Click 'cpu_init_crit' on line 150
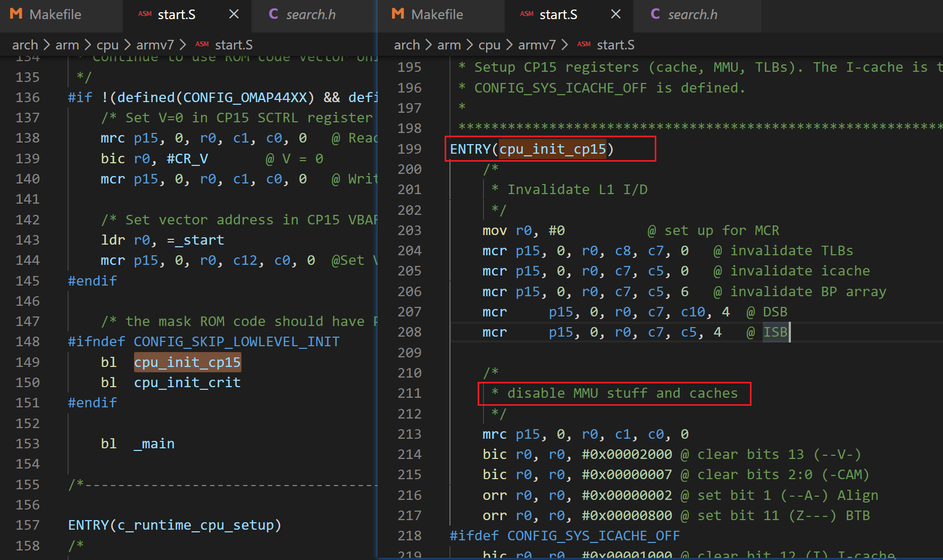The width and height of the screenshot is (943, 560). point(187,382)
